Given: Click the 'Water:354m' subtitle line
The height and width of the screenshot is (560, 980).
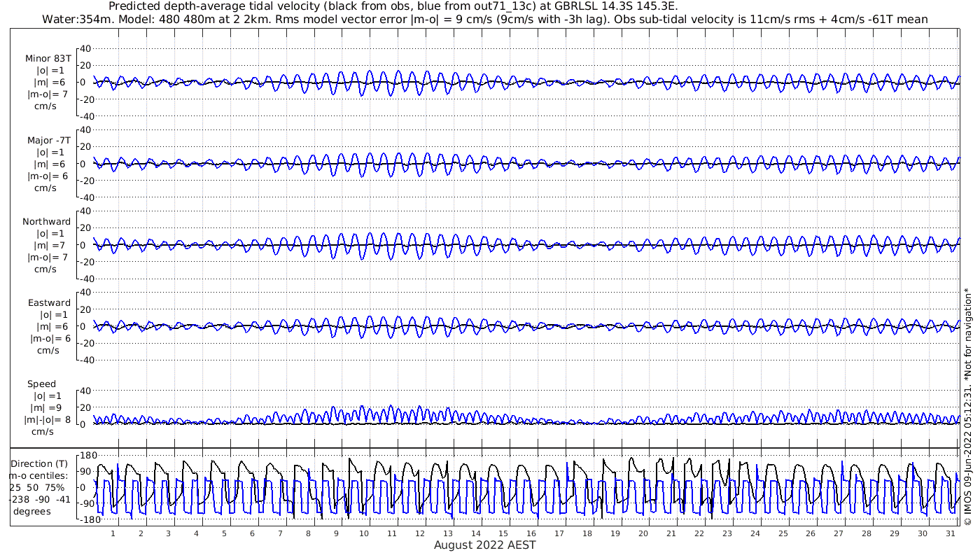Looking at the screenshot, I should click(486, 20).
